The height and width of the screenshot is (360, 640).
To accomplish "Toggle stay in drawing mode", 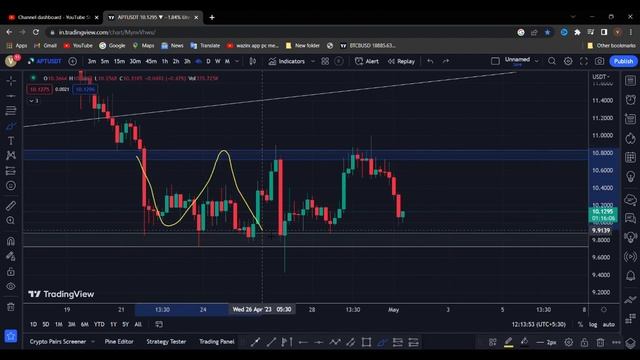I will point(11,256).
